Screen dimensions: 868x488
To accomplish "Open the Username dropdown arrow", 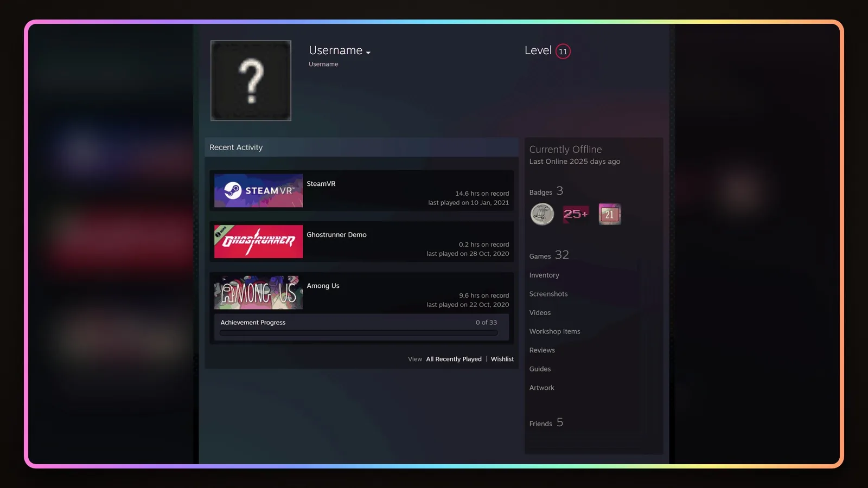I will click(368, 53).
